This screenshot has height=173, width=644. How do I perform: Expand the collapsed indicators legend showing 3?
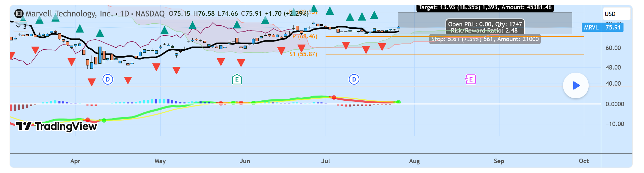pyautogui.click(x=21, y=26)
